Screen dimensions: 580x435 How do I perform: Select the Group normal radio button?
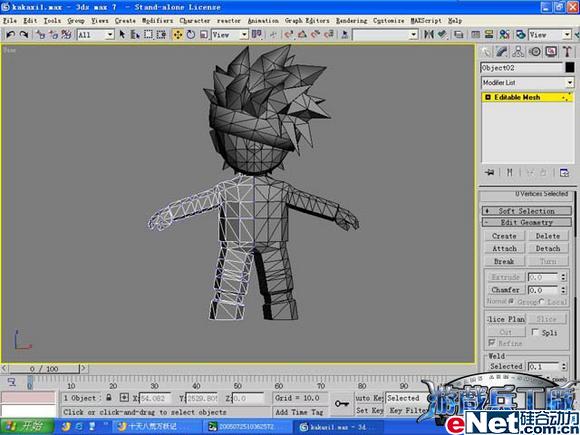(x=512, y=301)
